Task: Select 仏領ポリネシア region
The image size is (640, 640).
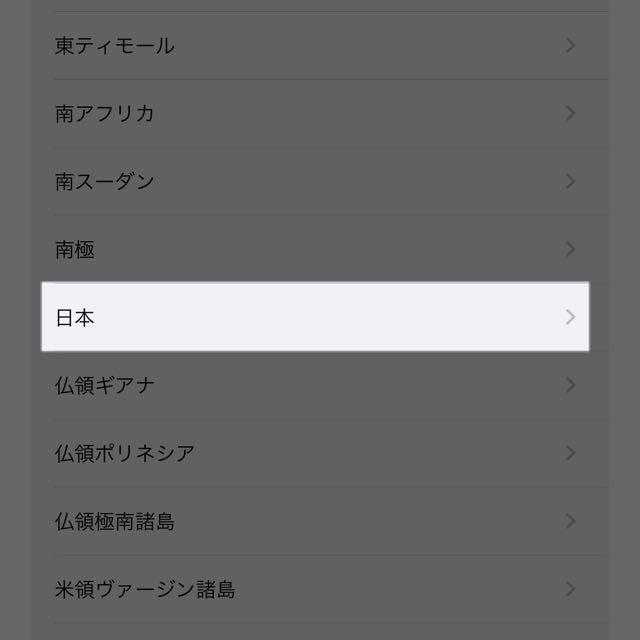Action: click(320, 453)
